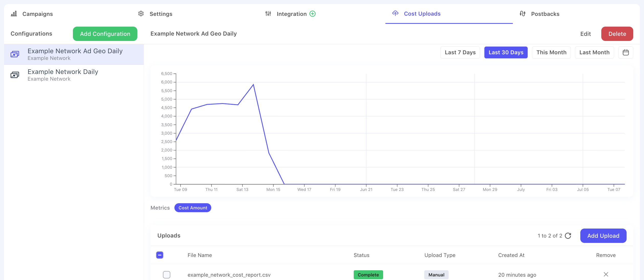The width and height of the screenshot is (644, 280).
Task: Click the Remove column header
Action: (x=606, y=255)
